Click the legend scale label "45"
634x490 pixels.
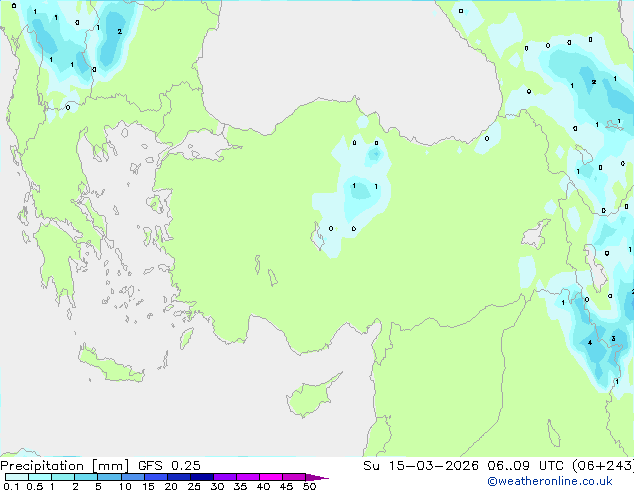click(286, 486)
